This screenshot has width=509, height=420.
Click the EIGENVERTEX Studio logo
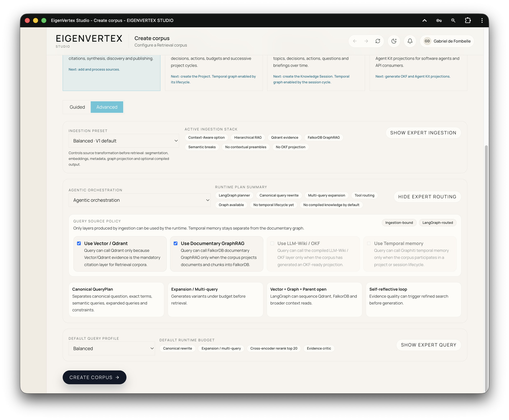(x=89, y=41)
